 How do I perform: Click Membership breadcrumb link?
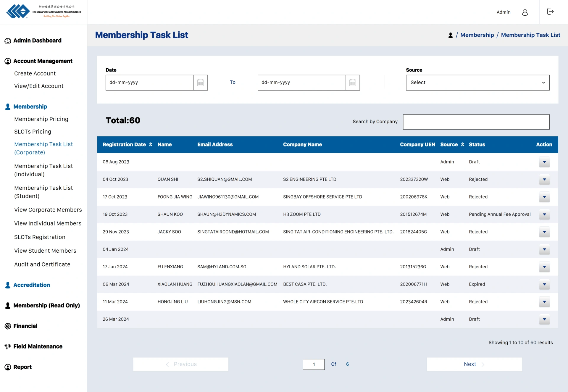point(477,35)
